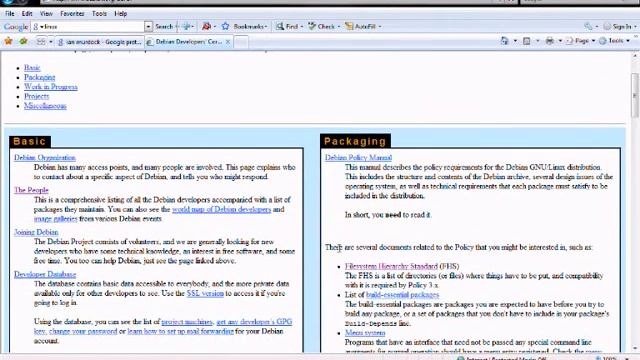
Task: Follow the world map of Debian developers link
Action: coord(221,209)
